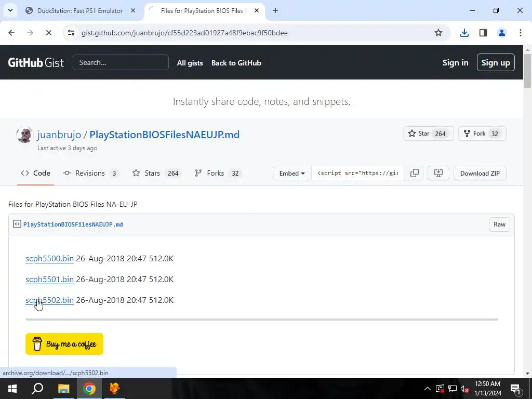
Task: Click scrollbar down arrow
Action: point(528,374)
